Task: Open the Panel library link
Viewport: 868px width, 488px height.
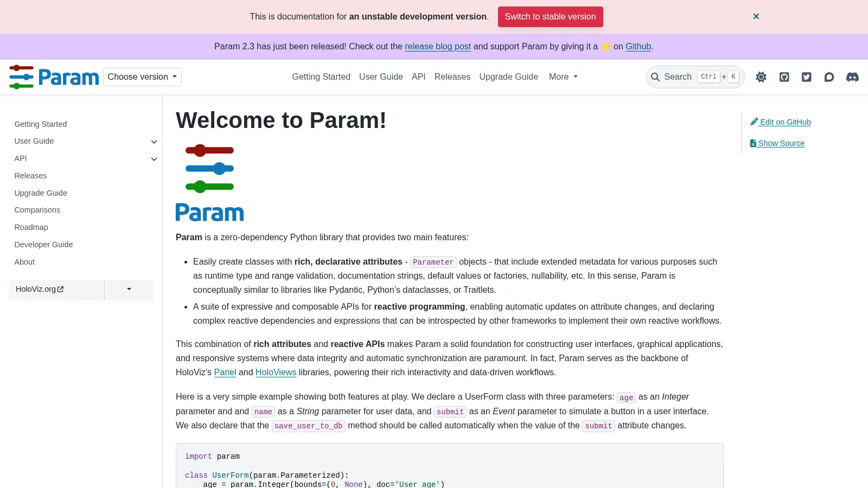Action: pyautogui.click(x=225, y=373)
